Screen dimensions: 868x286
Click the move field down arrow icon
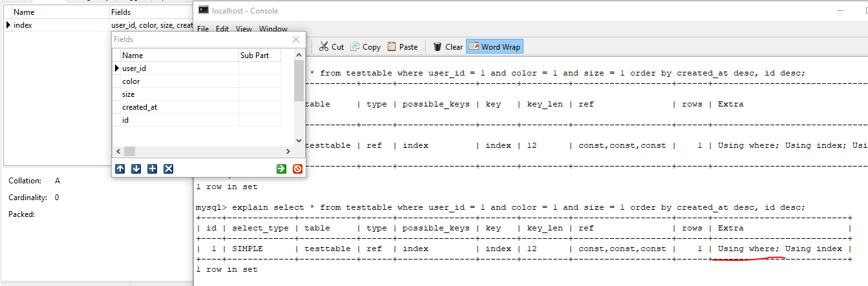coord(136,169)
